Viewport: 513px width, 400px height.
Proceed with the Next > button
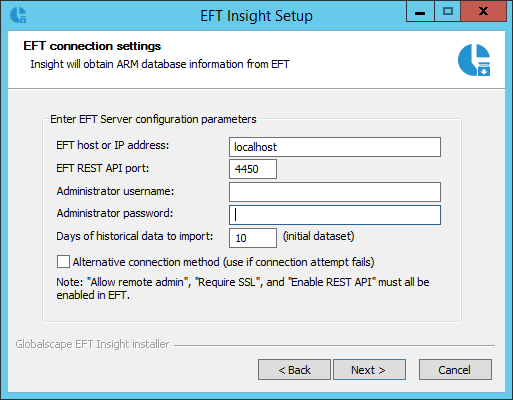click(369, 370)
